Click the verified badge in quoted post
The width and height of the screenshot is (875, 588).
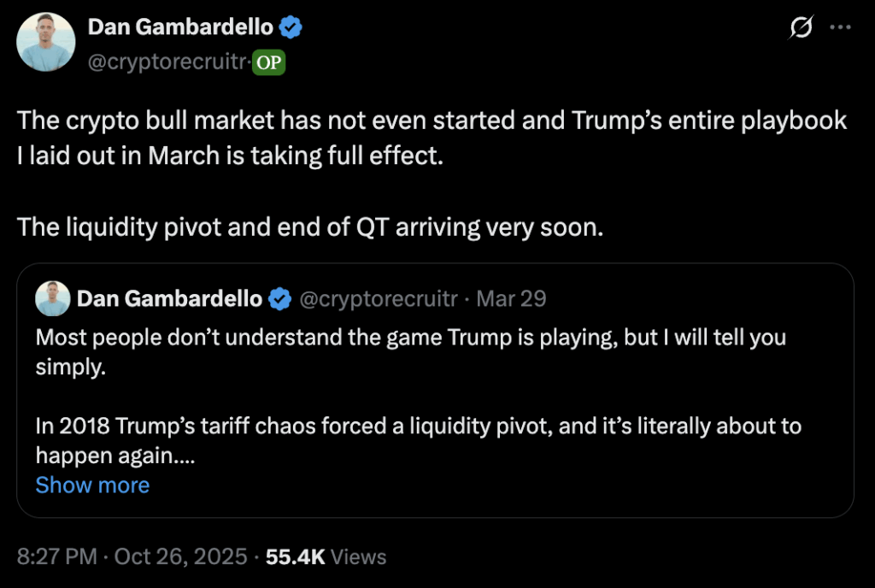tap(279, 298)
